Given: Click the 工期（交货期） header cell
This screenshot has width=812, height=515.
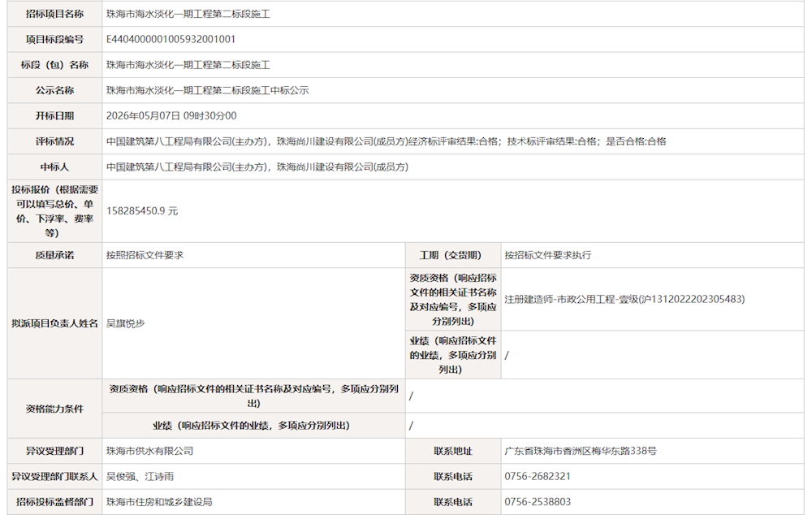Looking at the screenshot, I should (x=453, y=255).
